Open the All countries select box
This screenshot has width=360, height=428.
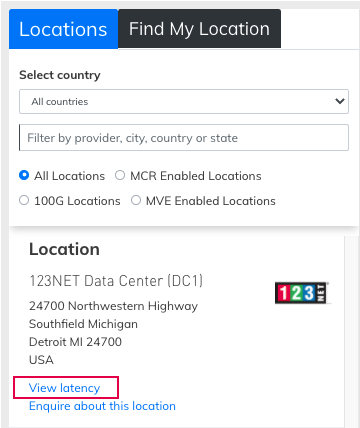coord(184,101)
